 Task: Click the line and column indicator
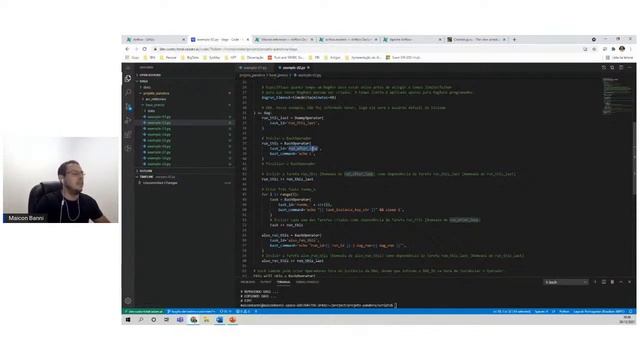512,311
